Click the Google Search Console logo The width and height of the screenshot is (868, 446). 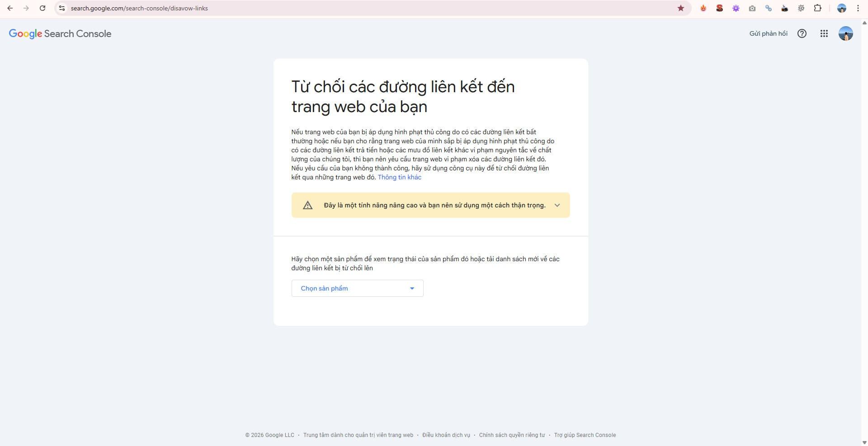click(60, 33)
